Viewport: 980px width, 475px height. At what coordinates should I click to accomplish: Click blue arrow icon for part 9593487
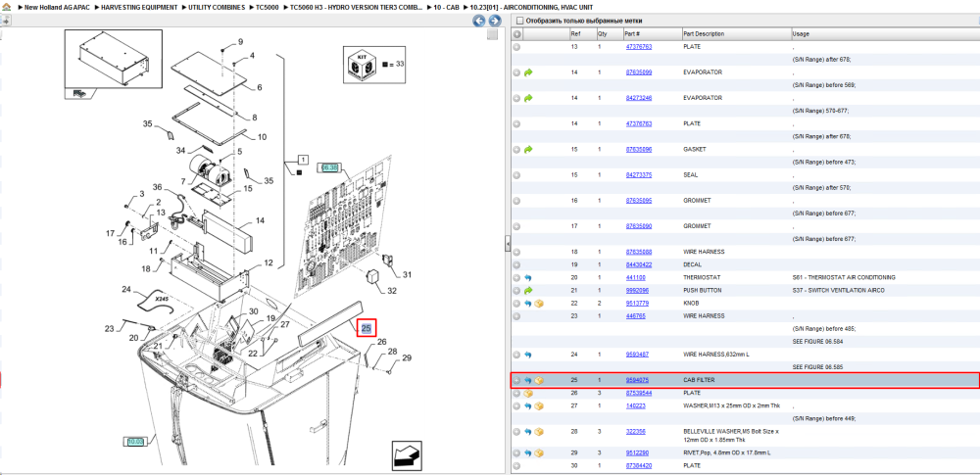[x=528, y=355]
